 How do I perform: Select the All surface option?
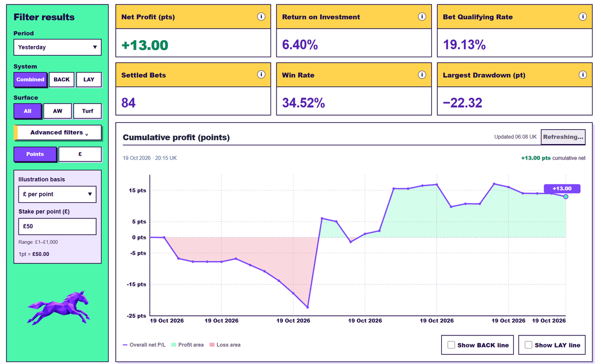coord(27,111)
